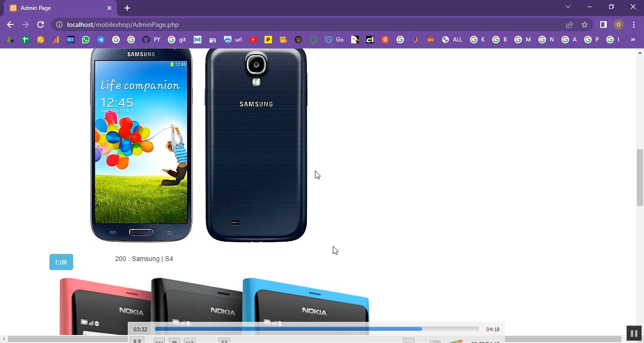Click the Samsung S4 front view image
This screenshot has height=343, width=644.
coord(141,145)
